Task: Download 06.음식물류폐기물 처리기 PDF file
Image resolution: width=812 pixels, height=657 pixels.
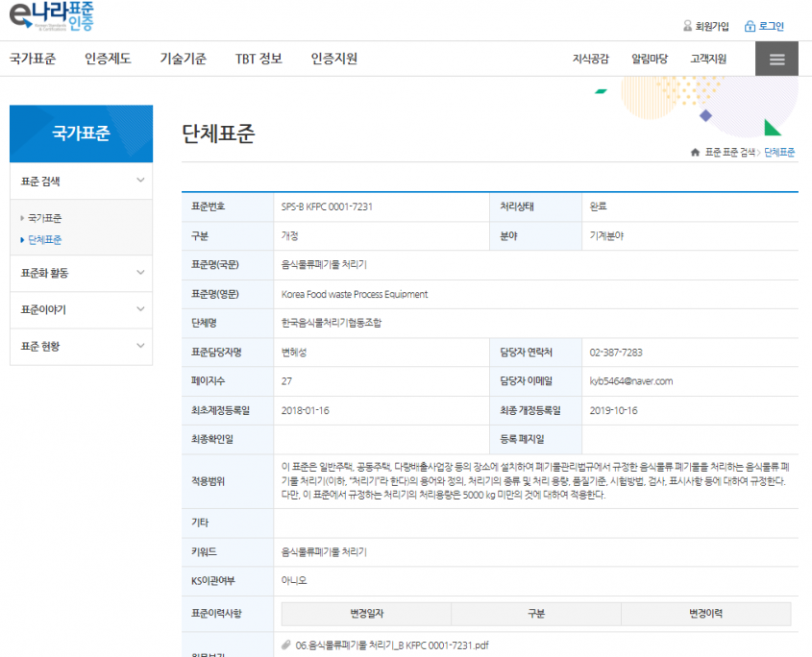Action: 392,645
